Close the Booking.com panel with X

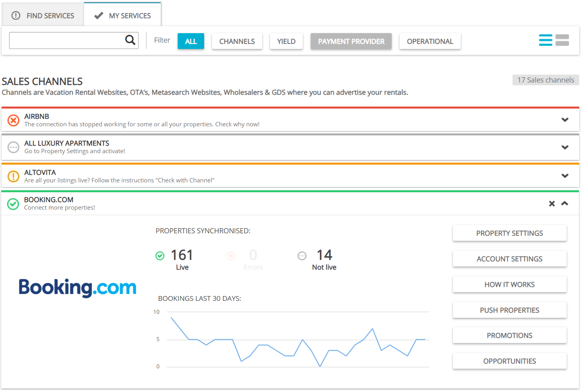pos(552,204)
